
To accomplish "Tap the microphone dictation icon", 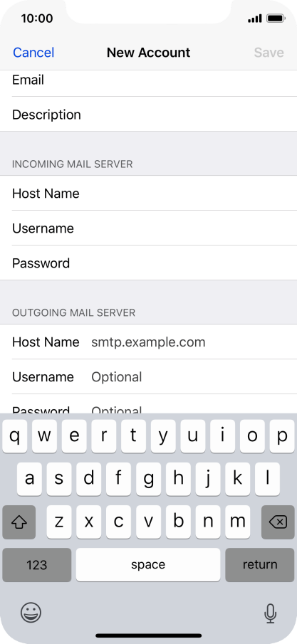I will click(x=270, y=613).
